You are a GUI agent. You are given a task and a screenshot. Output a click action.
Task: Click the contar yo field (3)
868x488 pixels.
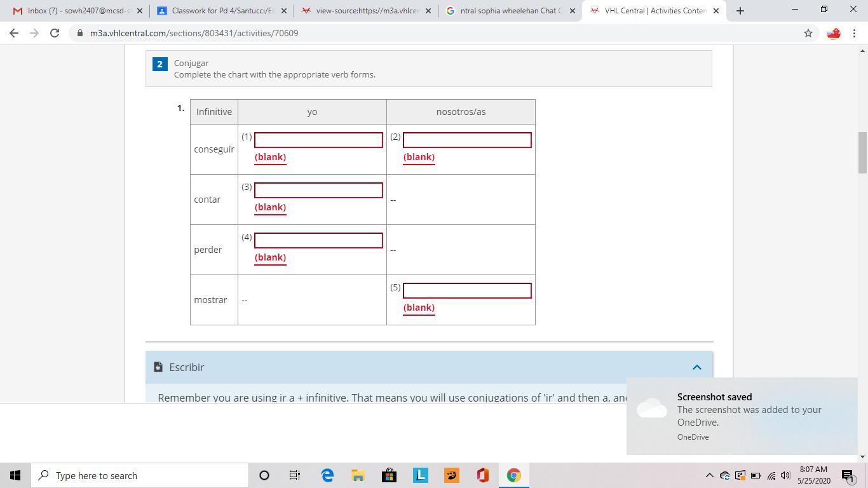click(318, 190)
